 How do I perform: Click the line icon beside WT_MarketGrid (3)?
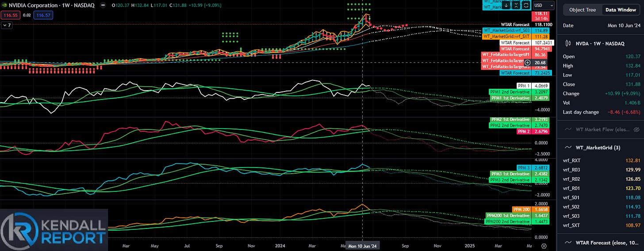pyautogui.click(x=567, y=147)
